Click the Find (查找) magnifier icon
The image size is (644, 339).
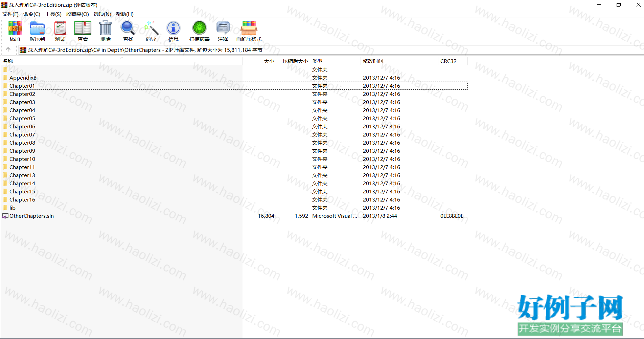(128, 28)
